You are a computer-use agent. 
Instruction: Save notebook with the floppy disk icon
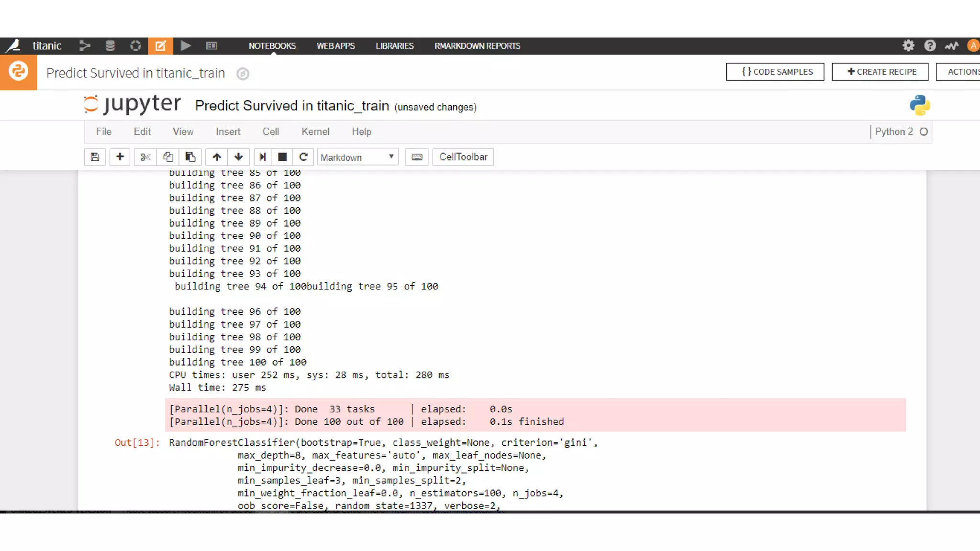click(95, 157)
